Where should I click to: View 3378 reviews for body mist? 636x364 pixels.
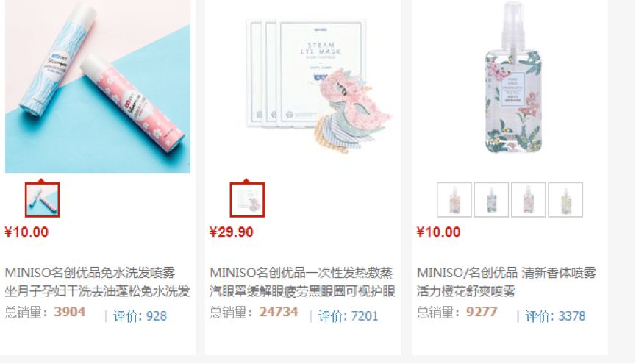(x=555, y=316)
